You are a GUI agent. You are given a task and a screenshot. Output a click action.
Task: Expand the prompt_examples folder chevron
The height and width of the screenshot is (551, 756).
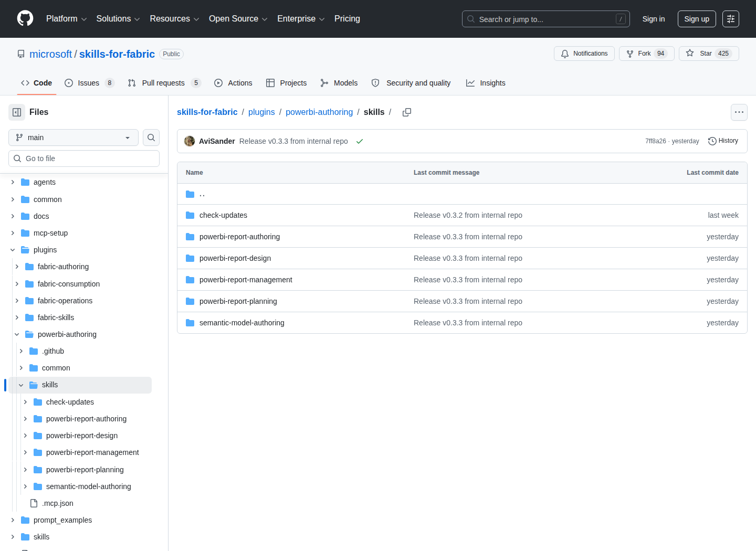tap(13, 520)
